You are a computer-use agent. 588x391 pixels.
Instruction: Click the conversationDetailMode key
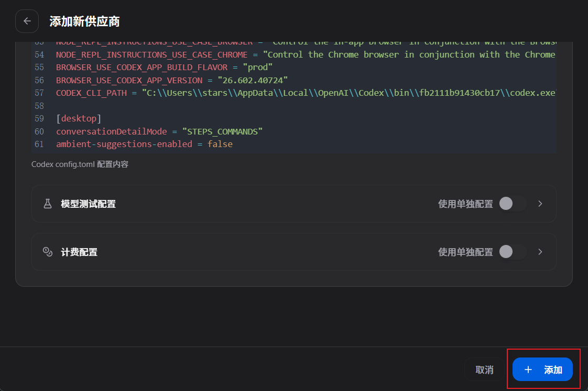[x=112, y=131]
